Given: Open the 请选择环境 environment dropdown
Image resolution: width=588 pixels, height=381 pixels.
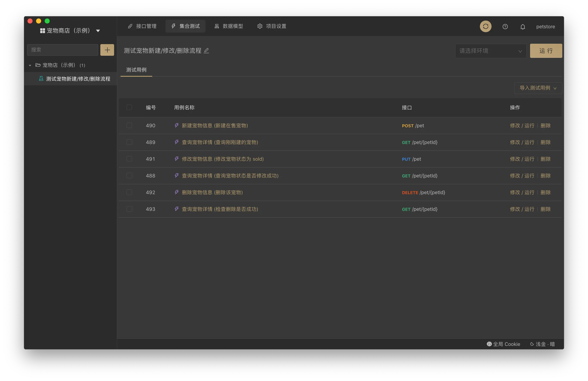Looking at the screenshot, I should click(x=490, y=51).
